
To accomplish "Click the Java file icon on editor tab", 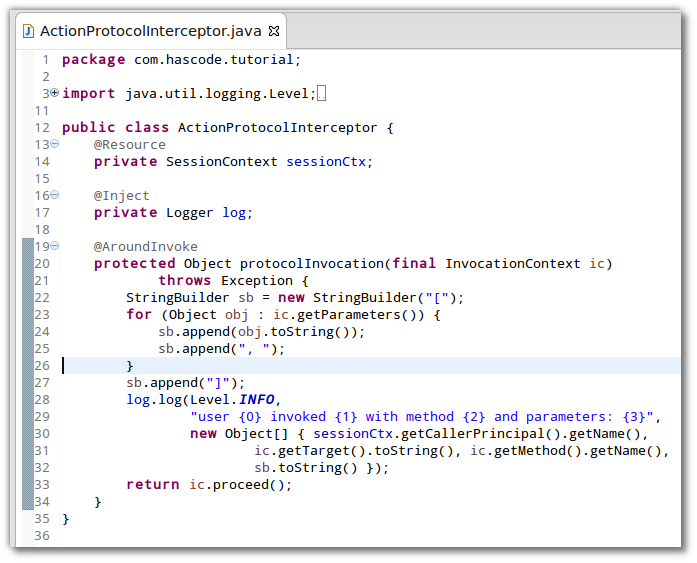I will (x=29, y=31).
